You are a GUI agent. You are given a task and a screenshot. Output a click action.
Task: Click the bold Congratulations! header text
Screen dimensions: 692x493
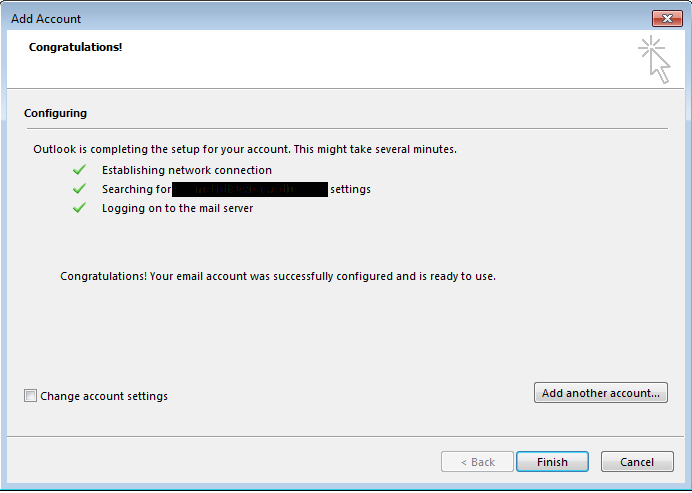click(76, 47)
